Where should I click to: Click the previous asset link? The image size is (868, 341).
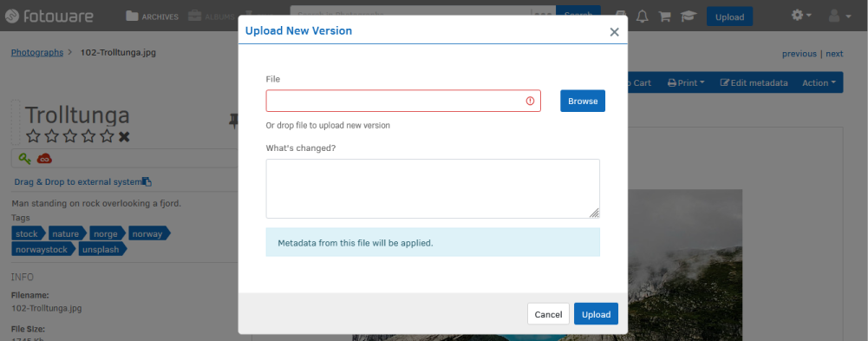799,54
